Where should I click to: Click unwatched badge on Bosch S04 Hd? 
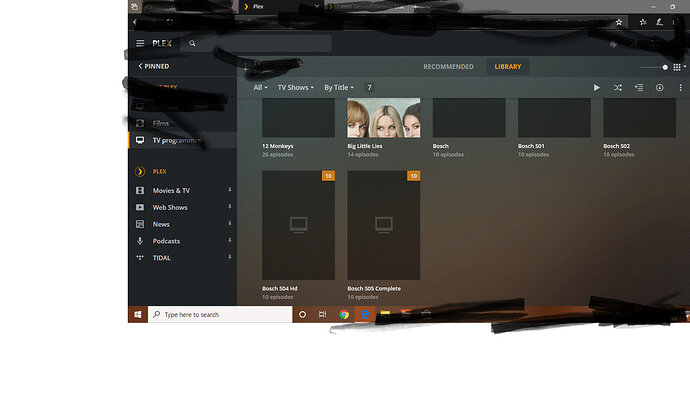pyautogui.click(x=328, y=176)
